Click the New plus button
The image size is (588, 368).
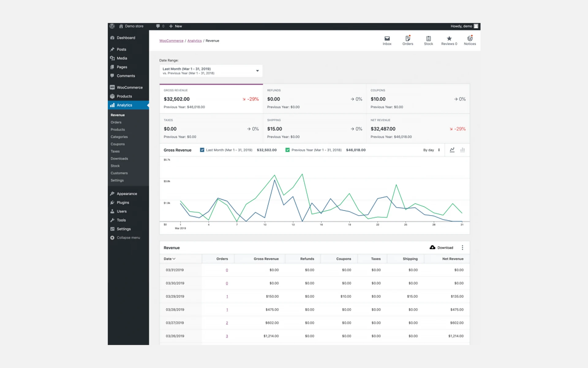(175, 26)
